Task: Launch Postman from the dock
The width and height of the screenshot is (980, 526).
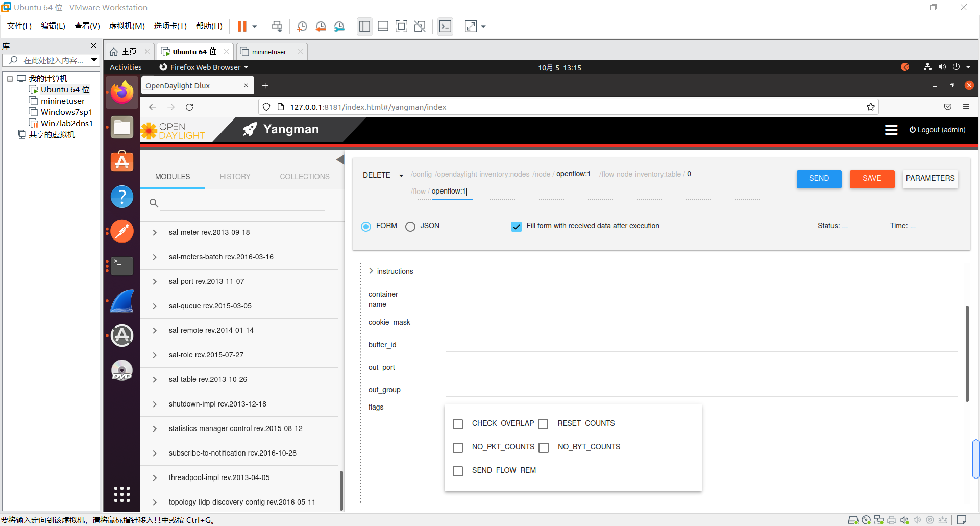Action: coord(122,231)
